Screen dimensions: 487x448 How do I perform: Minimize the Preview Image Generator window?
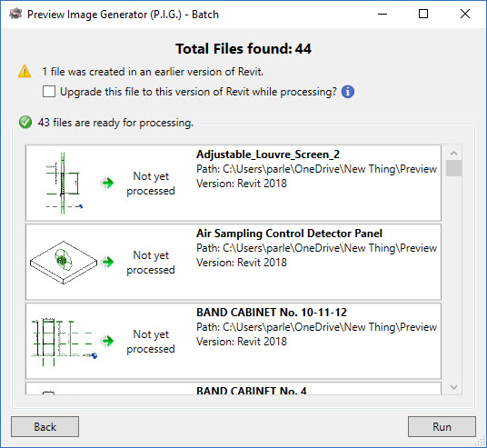383,14
